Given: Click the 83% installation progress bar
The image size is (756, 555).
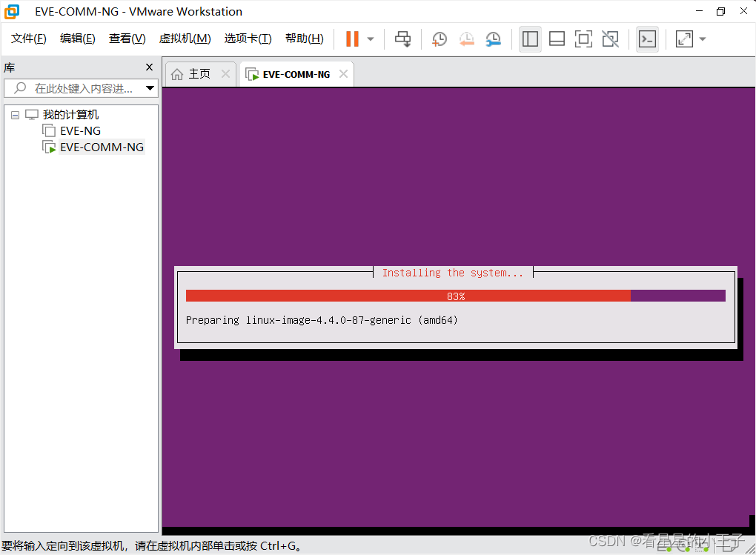Looking at the screenshot, I should coord(456,296).
